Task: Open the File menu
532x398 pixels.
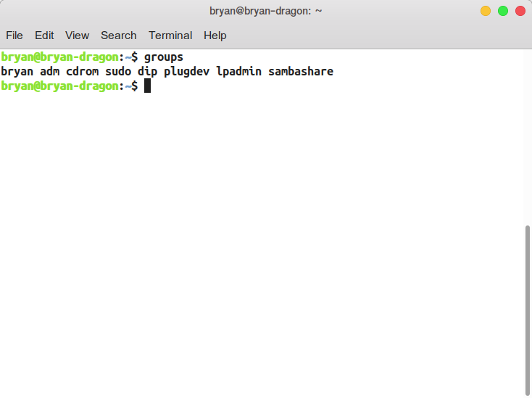Action: [x=14, y=35]
